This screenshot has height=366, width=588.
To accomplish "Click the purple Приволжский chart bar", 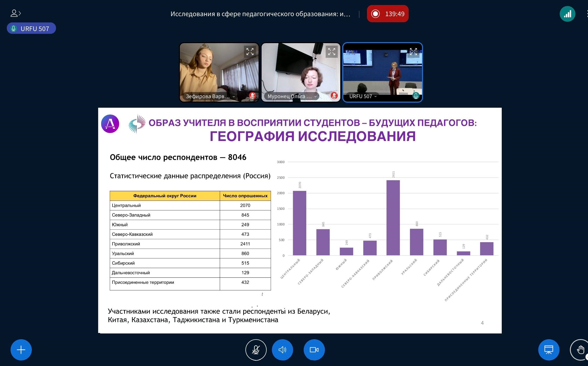I will pyautogui.click(x=393, y=217).
